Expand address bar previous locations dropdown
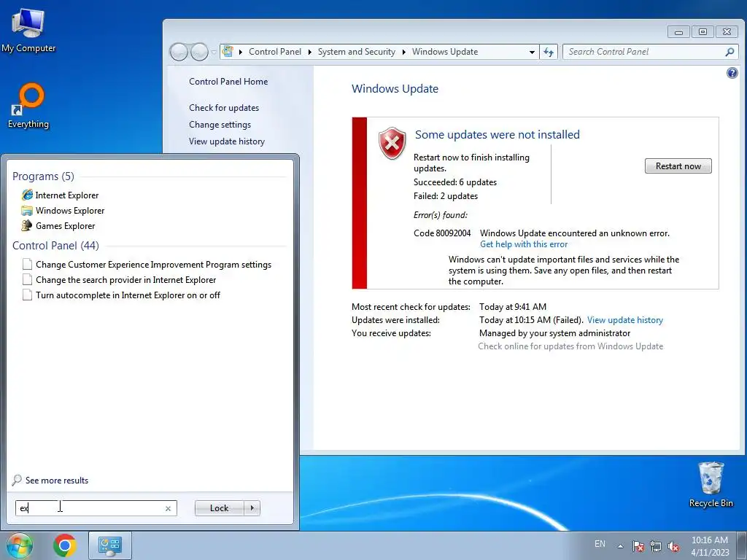This screenshot has width=747, height=560. (532, 52)
